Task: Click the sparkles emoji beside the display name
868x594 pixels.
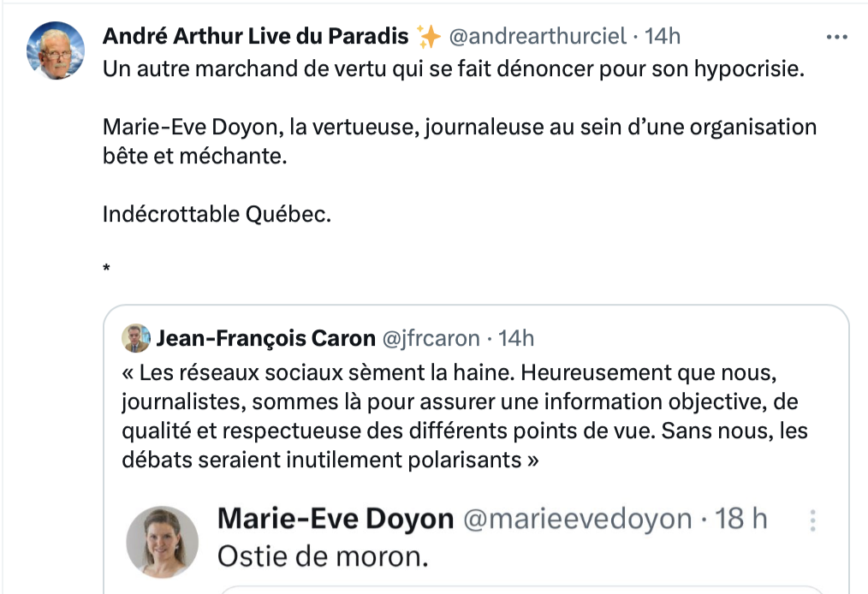Action: 428,37
